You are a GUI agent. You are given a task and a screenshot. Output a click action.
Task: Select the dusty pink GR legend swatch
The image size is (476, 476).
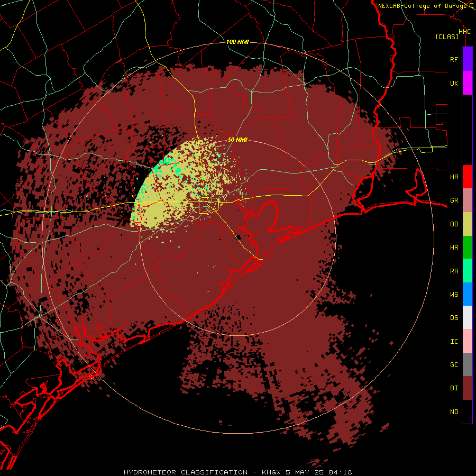coord(467,200)
